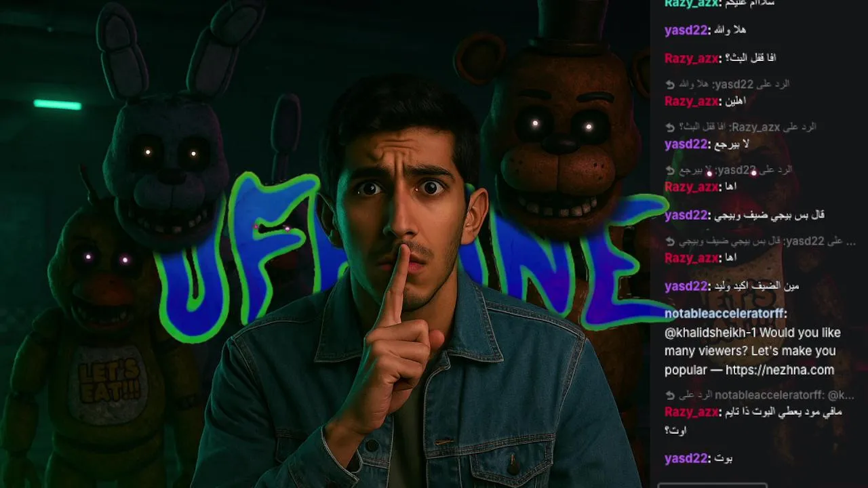The image size is (868, 488).
Task: Click the stream offline banner video area
Action: [x=325, y=244]
